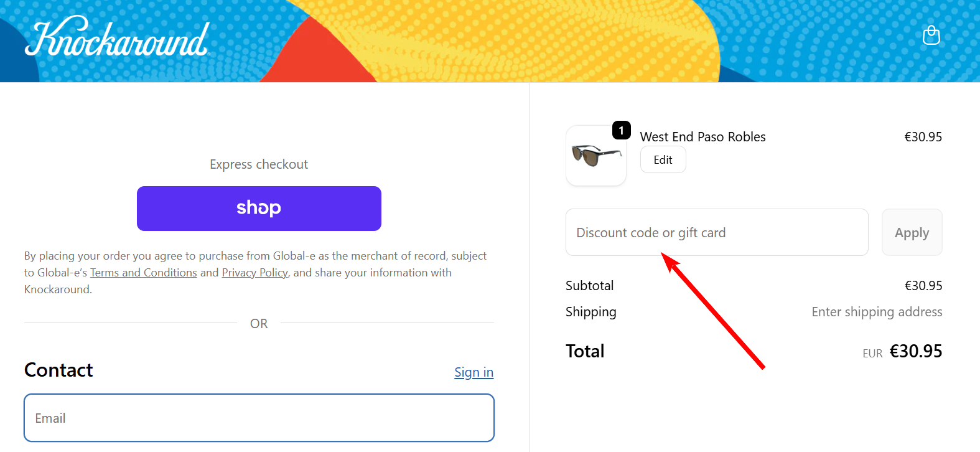Click the item price of €30.95
This screenshot has width=980, height=452.
pos(923,136)
